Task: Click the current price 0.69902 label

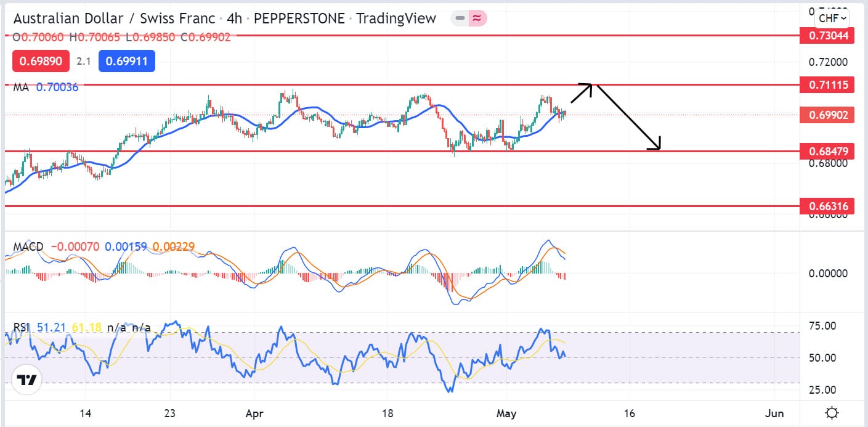Action: click(x=827, y=115)
